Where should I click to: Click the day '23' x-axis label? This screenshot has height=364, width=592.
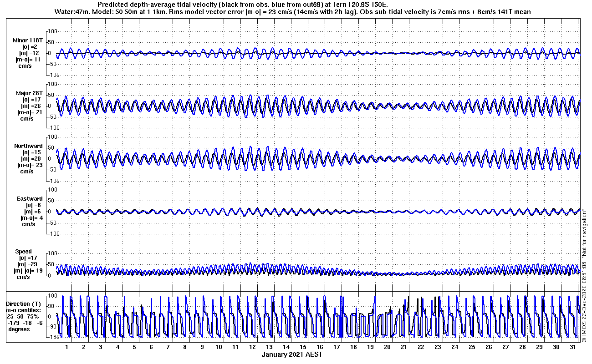tap(438, 347)
